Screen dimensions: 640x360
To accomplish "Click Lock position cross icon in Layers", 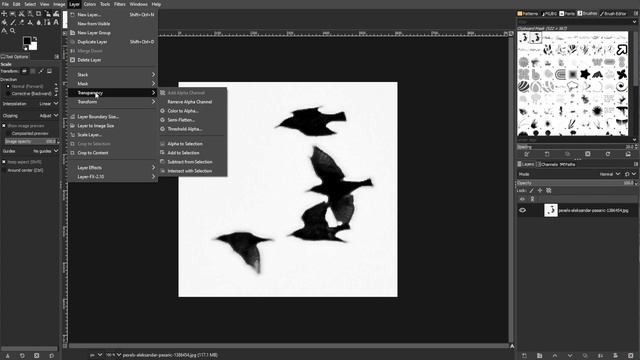I will 540,191.
